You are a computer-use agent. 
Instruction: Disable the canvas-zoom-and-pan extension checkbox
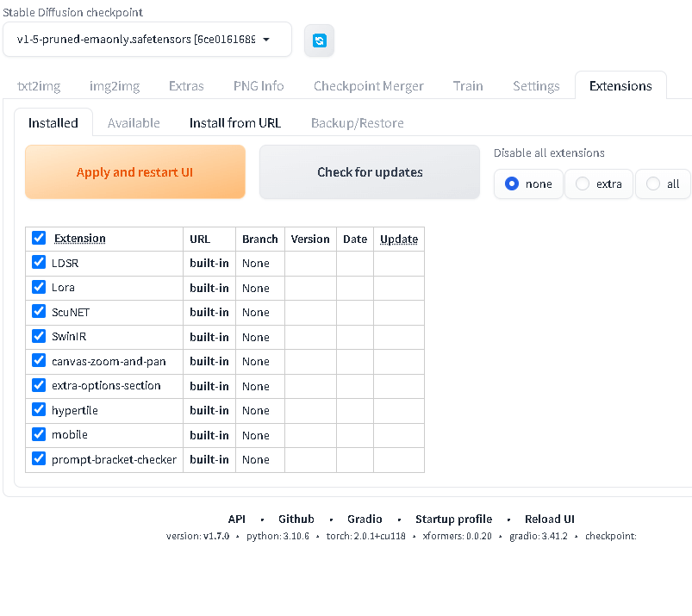coord(39,360)
